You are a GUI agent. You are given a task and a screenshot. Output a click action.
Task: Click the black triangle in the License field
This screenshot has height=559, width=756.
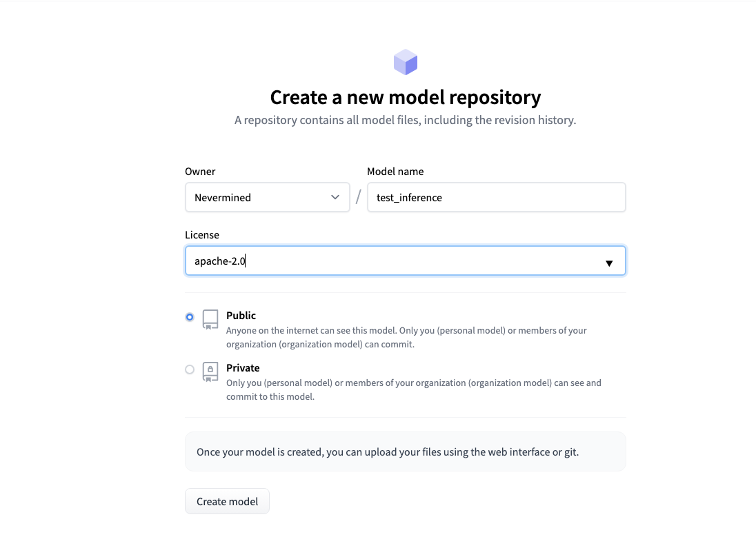pyautogui.click(x=609, y=263)
